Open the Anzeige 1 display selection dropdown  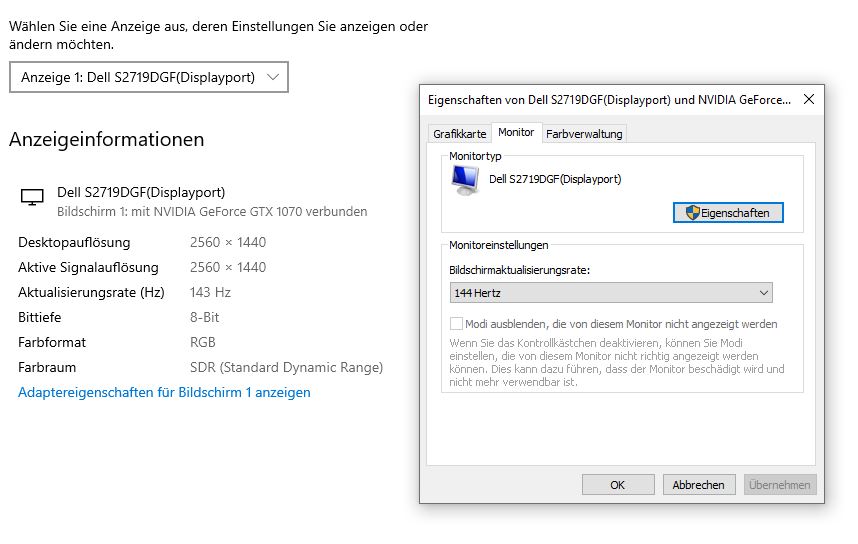(x=148, y=77)
